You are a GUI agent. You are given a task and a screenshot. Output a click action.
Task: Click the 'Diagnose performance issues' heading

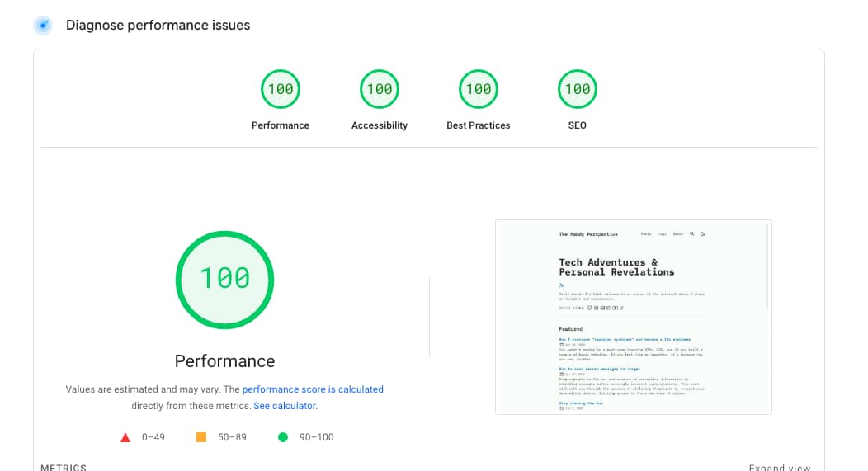(x=158, y=25)
